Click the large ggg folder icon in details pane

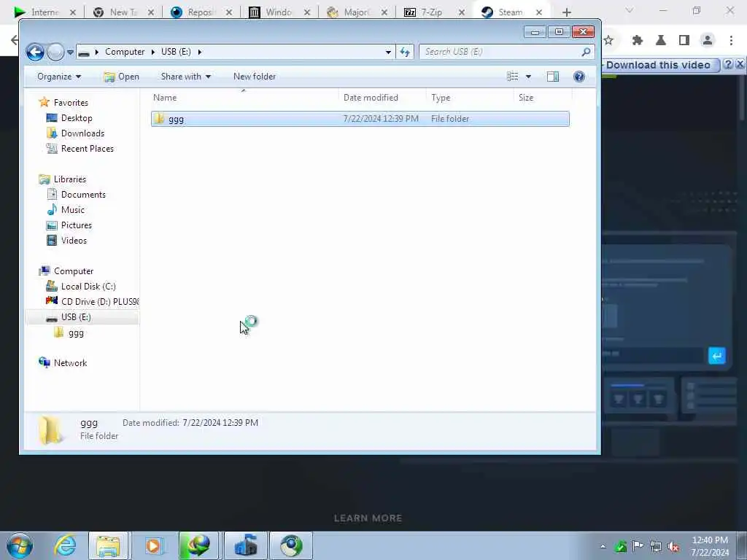pyautogui.click(x=50, y=429)
